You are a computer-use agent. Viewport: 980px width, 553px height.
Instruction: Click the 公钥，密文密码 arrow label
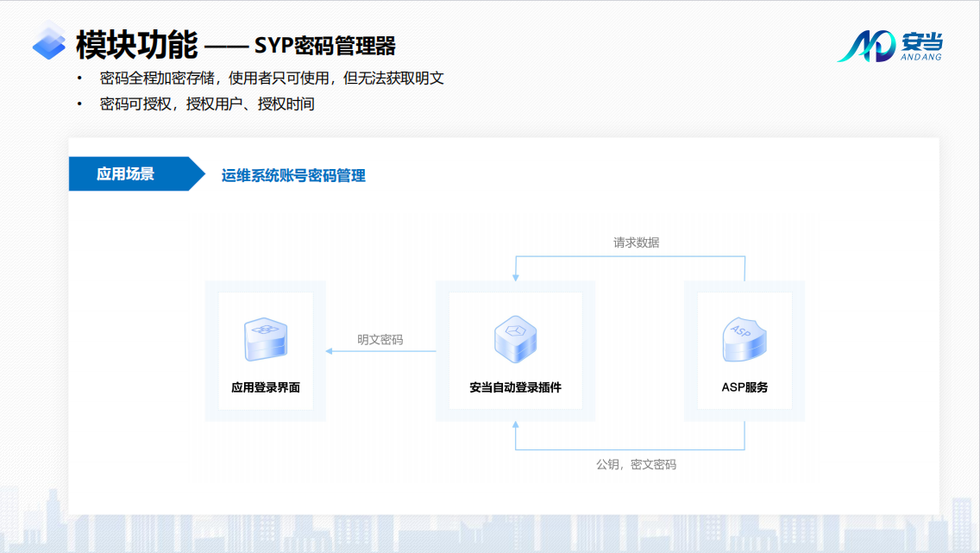(637, 464)
